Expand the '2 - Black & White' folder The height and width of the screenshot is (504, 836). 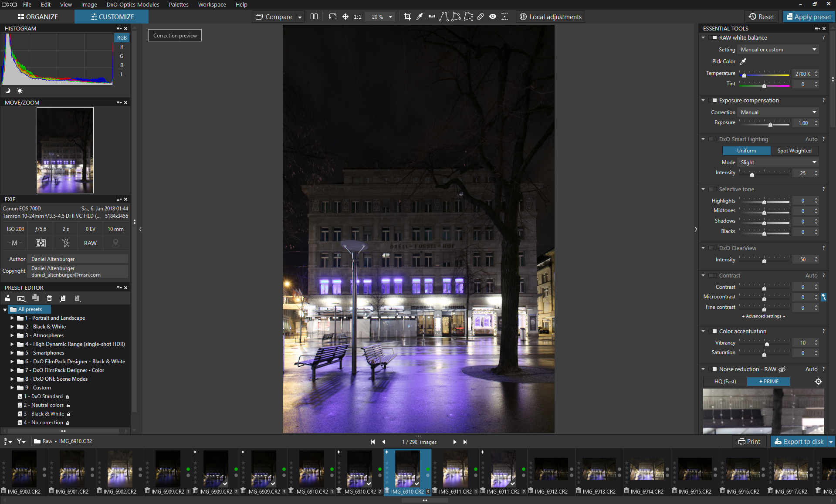[12, 327]
